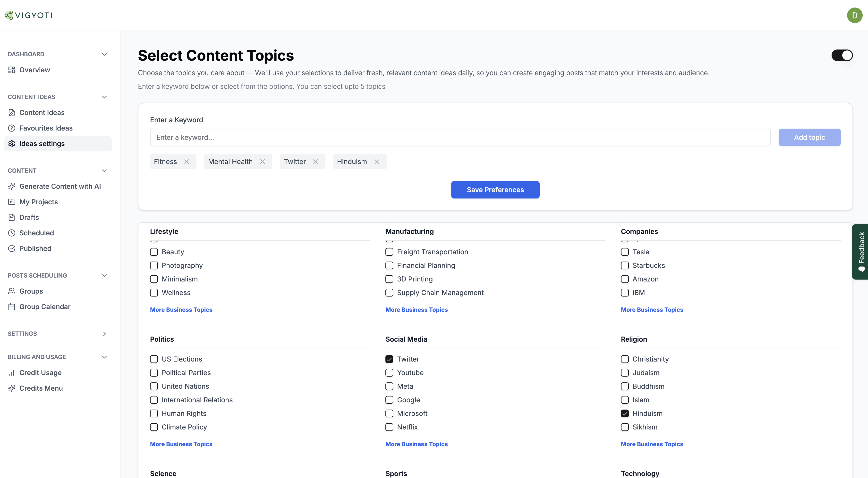868x478 pixels.
Task: Open Favourites Ideas in the sidebar
Action: pos(58,128)
